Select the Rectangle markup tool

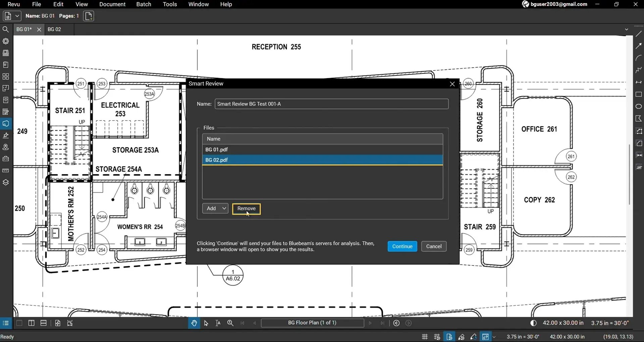[x=639, y=94]
